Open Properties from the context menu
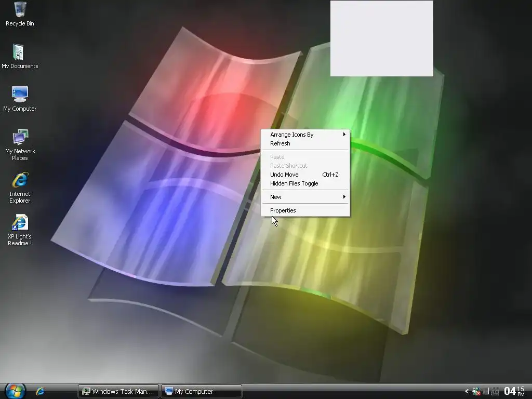This screenshot has width=532, height=399. point(305,211)
